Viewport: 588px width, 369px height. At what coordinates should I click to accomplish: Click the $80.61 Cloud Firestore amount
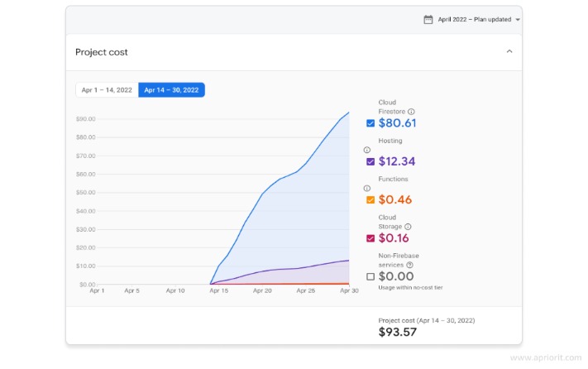tap(397, 123)
